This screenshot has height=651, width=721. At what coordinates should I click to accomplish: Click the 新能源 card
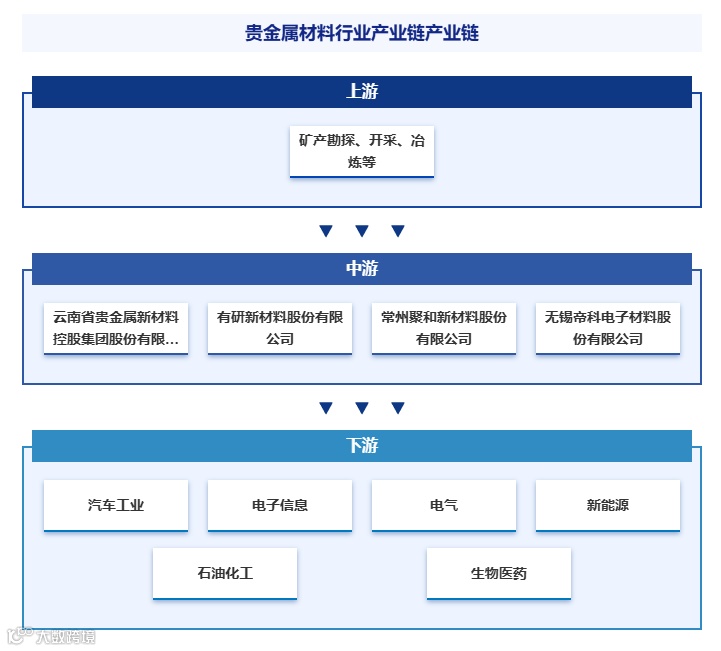pyautogui.click(x=607, y=505)
